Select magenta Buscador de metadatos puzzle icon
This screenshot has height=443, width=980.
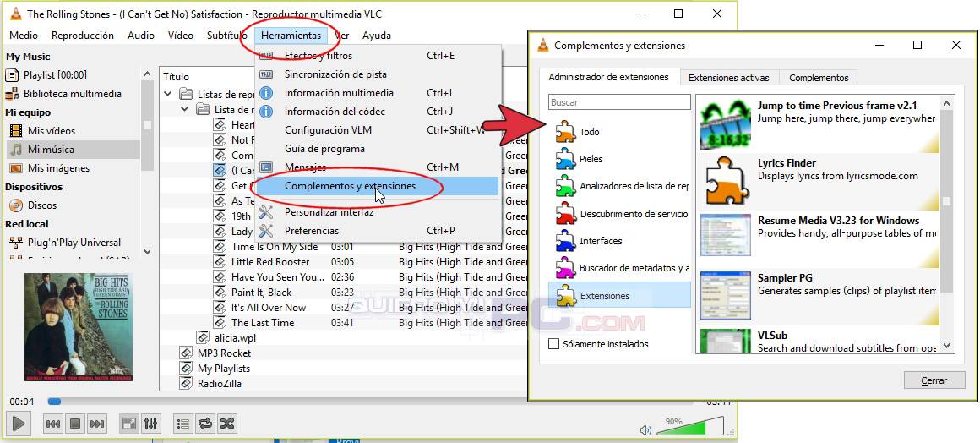click(565, 269)
